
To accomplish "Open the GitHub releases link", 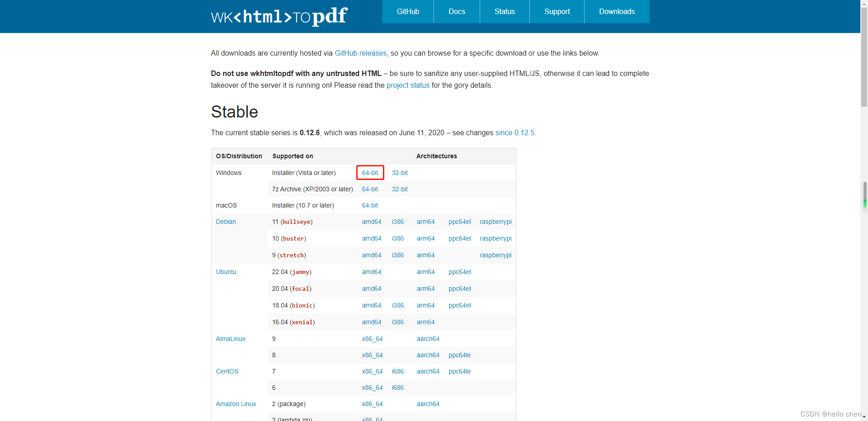I will click(x=360, y=53).
